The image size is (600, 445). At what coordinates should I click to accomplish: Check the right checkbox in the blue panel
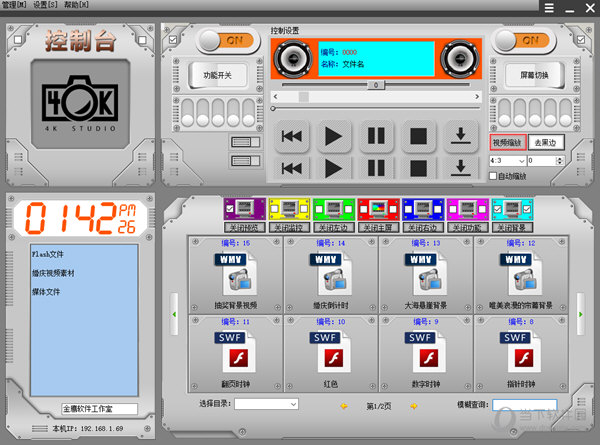tap(437, 209)
